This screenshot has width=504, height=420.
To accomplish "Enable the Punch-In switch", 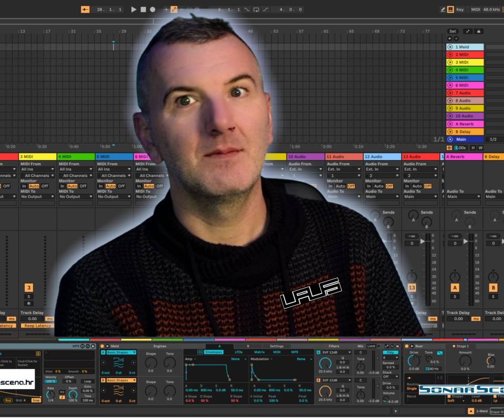I will coord(247,9).
